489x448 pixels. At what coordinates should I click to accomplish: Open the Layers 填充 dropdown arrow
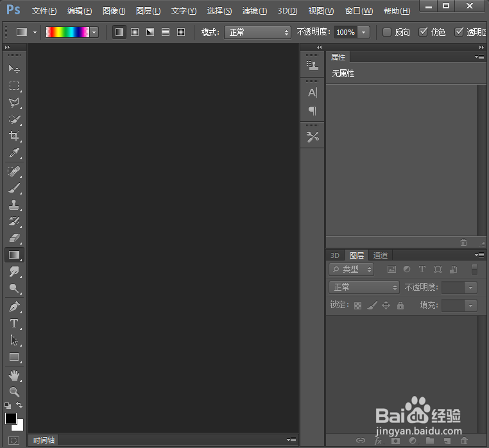(470, 306)
